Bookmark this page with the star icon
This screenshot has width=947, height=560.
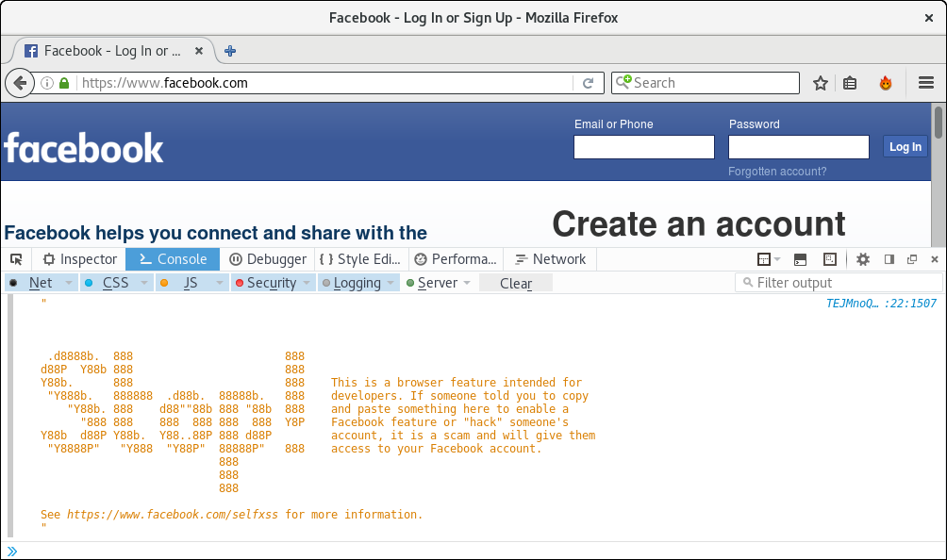(x=821, y=83)
